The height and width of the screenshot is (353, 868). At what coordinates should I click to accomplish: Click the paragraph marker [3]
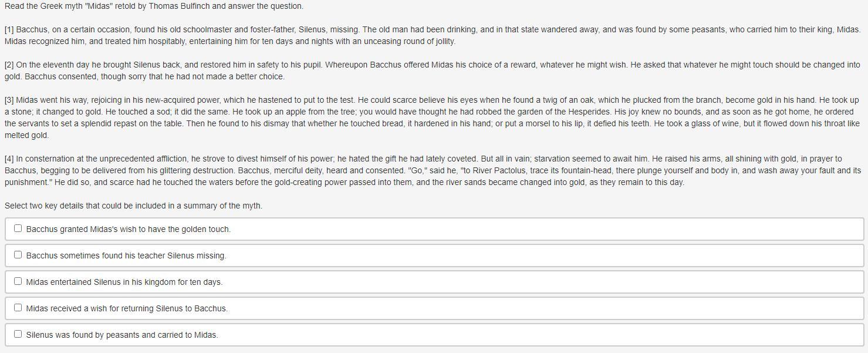(9, 100)
